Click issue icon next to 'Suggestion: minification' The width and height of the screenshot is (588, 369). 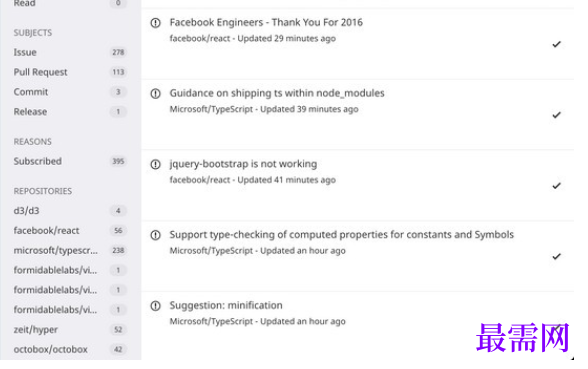pyautogui.click(x=155, y=306)
